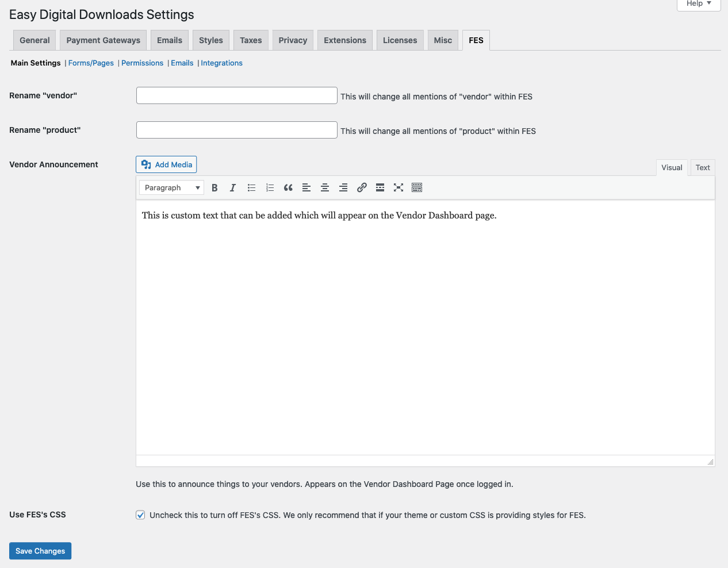Insert or edit a link
This screenshot has height=568, width=728.
tap(362, 188)
